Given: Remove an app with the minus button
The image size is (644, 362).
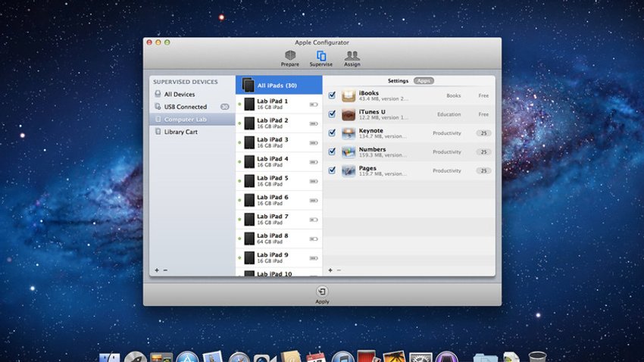Looking at the screenshot, I should pos(339,270).
